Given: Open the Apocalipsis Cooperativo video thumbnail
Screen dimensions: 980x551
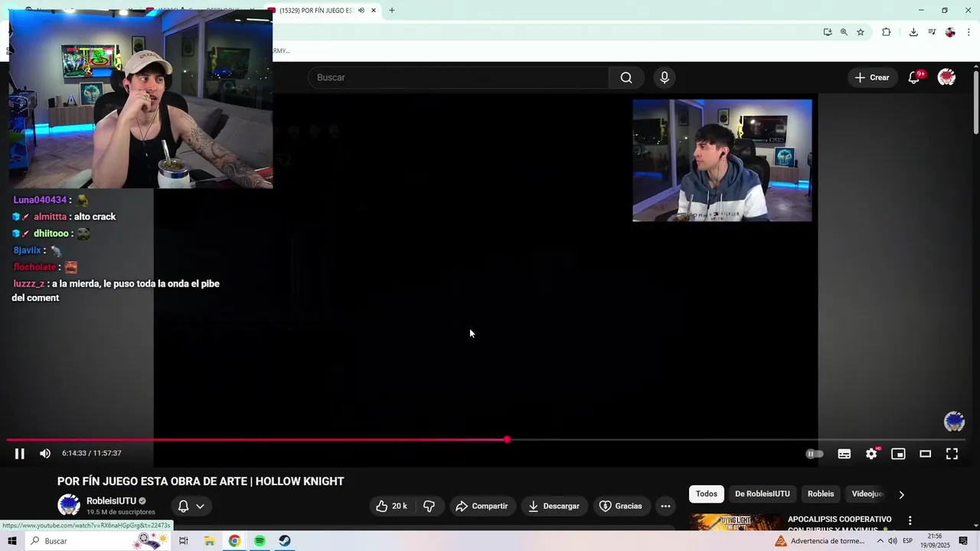Looking at the screenshot, I should pos(735,522).
